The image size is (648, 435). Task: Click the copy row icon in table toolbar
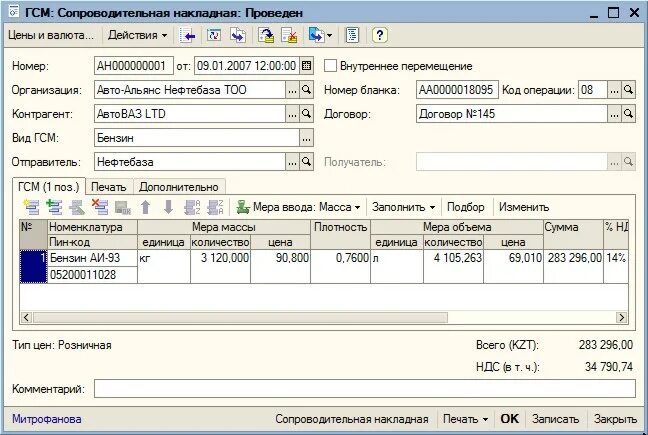54,207
